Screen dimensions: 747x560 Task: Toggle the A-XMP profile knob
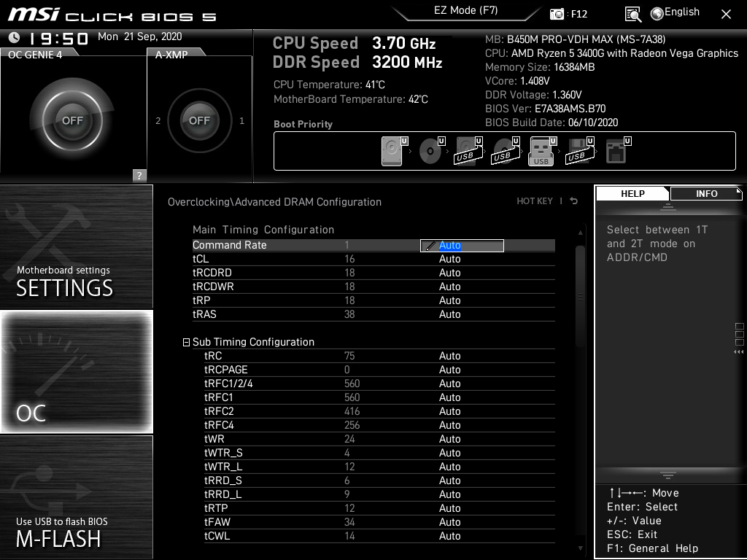[199, 120]
